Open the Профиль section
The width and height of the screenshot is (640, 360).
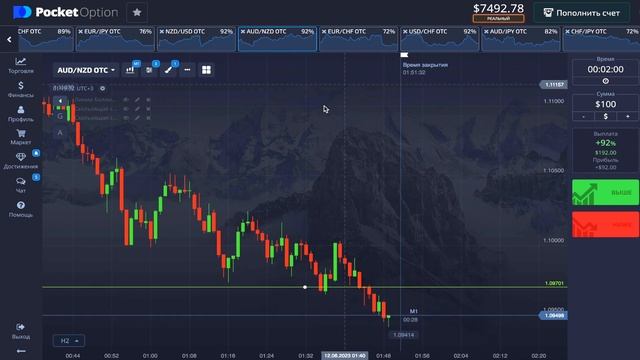(20, 114)
